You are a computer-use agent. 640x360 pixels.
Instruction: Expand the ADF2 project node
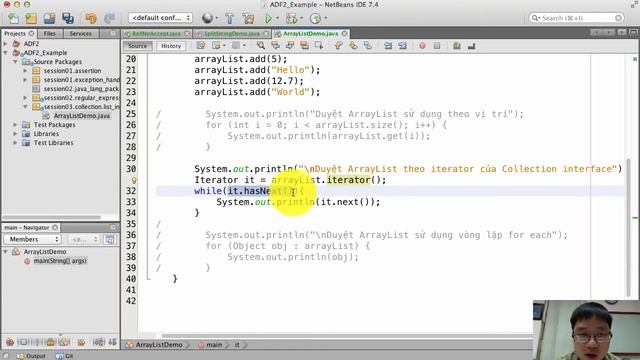[x=6, y=44]
